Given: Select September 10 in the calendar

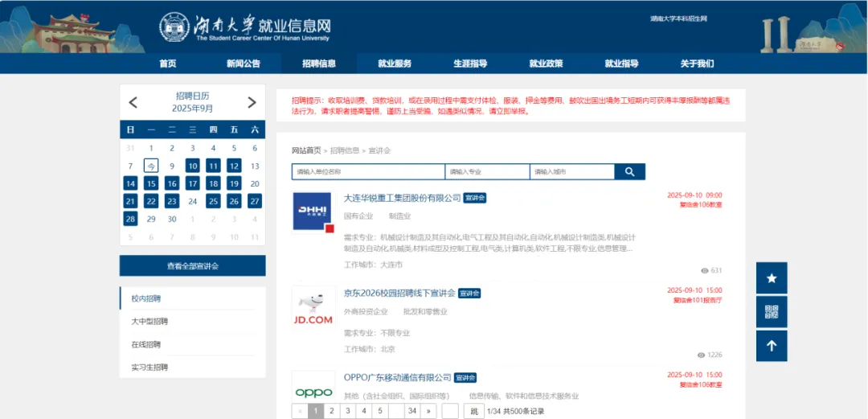Looking at the screenshot, I should click(x=193, y=166).
